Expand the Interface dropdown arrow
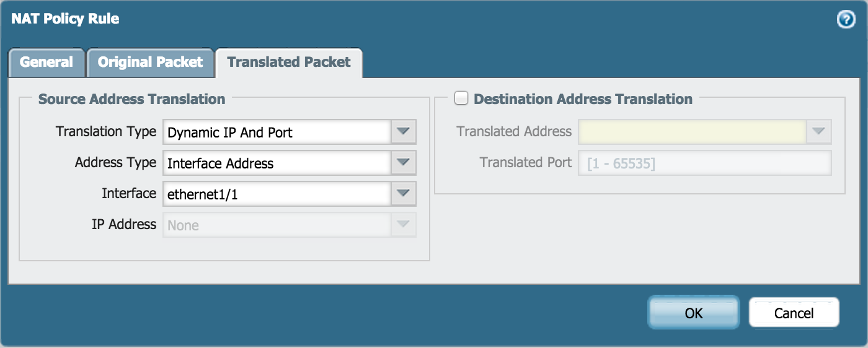This screenshot has width=868, height=348. tap(403, 194)
